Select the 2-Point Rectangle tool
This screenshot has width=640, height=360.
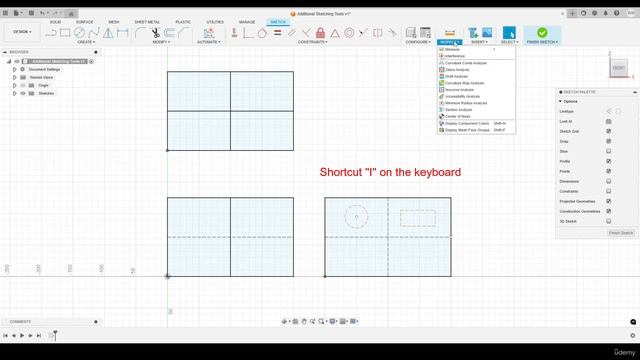[x=65, y=33]
